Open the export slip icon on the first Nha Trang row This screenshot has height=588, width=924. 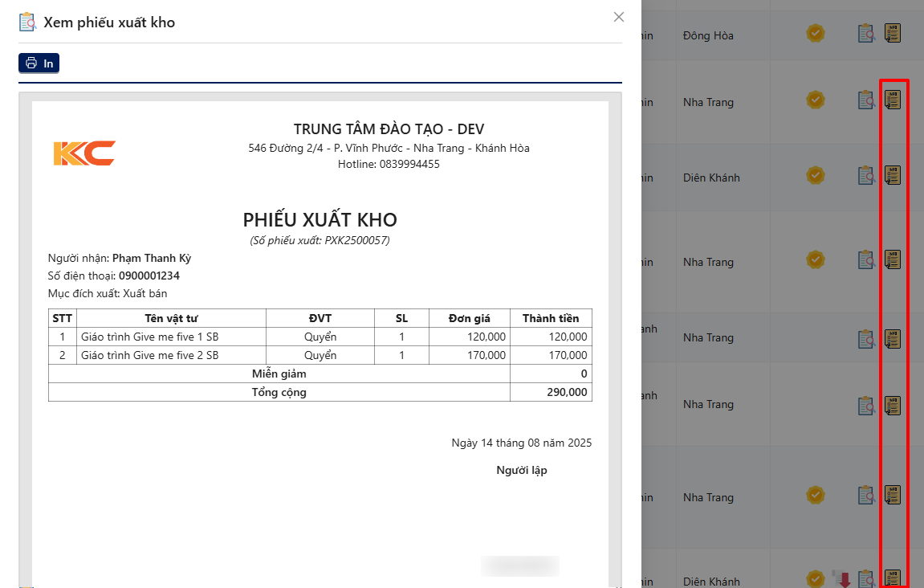click(x=893, y=100)
